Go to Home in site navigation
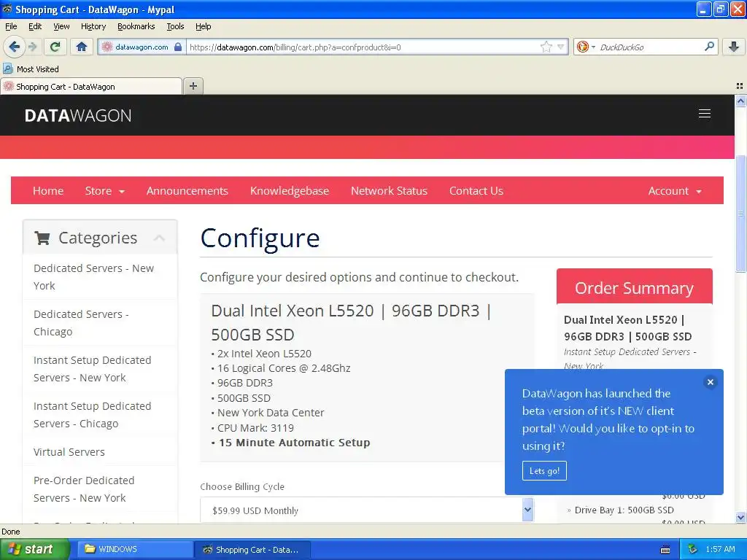Screen dimensions: 747x560 (48, 190)
